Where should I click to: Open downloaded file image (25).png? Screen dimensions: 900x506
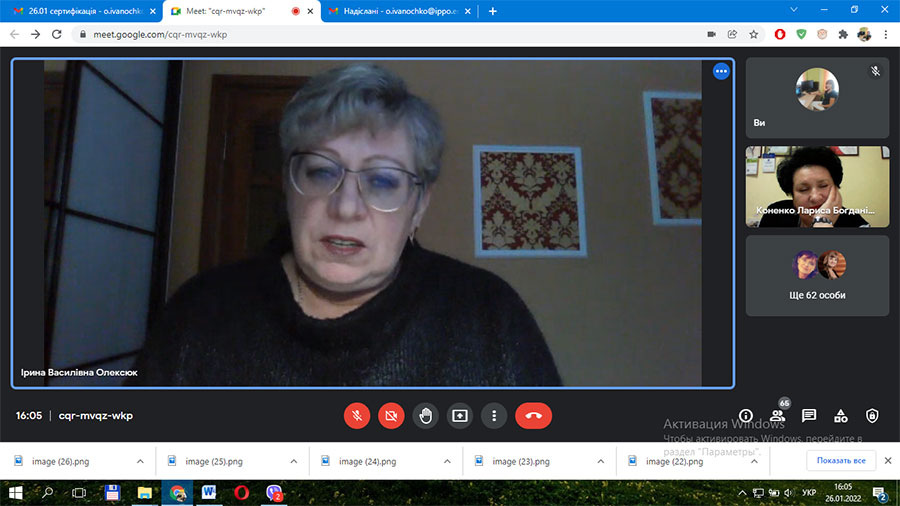tap(214, 461)
